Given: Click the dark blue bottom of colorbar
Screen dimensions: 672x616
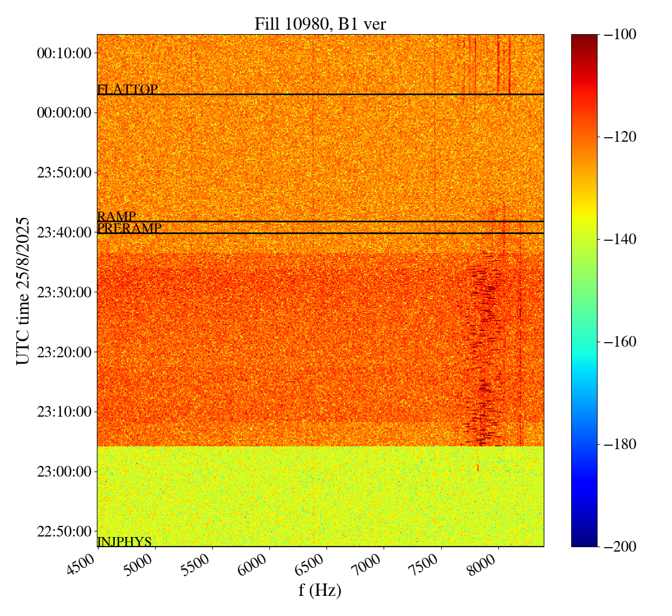Looking at the screenshot, I should [x=584, y=542].
